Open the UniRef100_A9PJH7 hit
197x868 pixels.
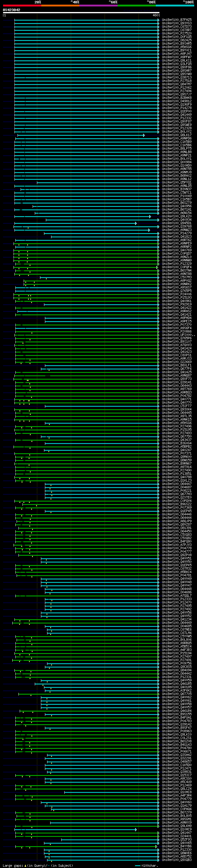tap(177, 54)
